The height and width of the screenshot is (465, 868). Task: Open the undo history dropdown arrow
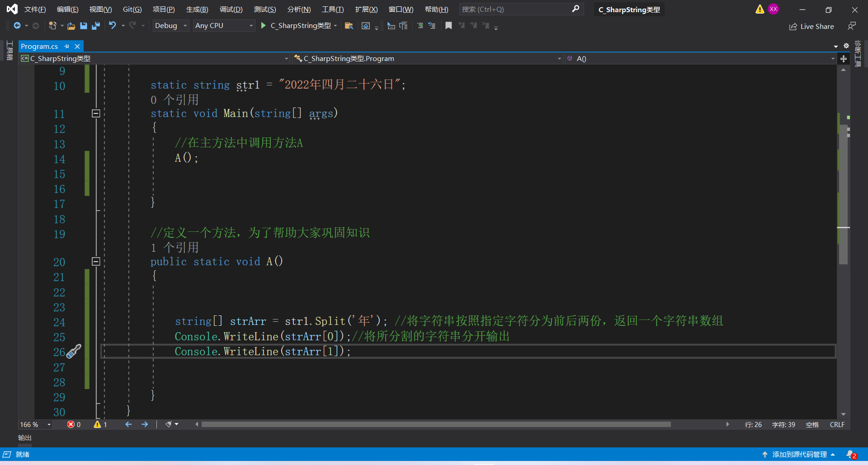[123, 26]
